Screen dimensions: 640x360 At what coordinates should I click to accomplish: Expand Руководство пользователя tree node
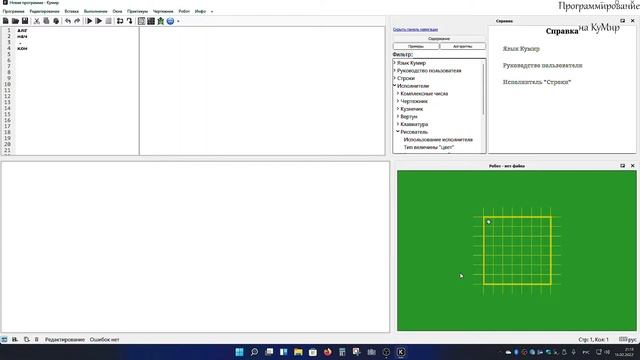click(395, 71)
